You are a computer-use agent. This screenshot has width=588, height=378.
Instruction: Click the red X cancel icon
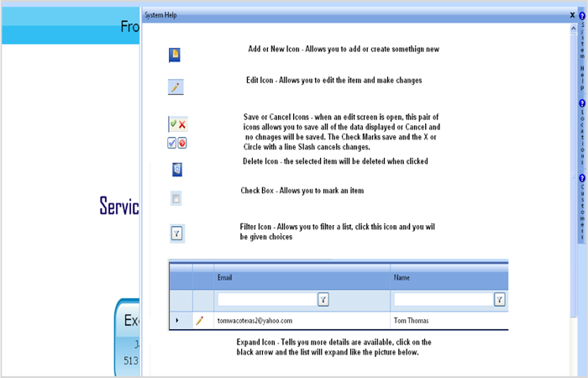(x=182, y=124)
